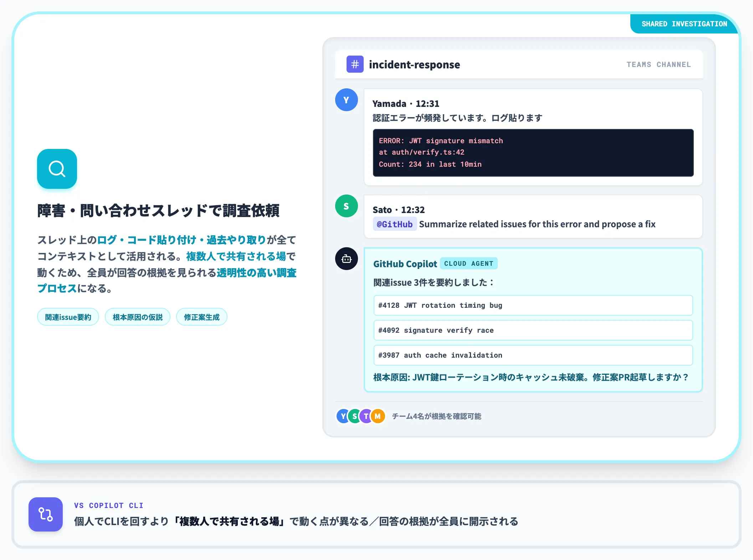This screenshot has width=753, height=560.
Task: Click the 根本原因 root cause summary line
Action: (x=531, y=377)
